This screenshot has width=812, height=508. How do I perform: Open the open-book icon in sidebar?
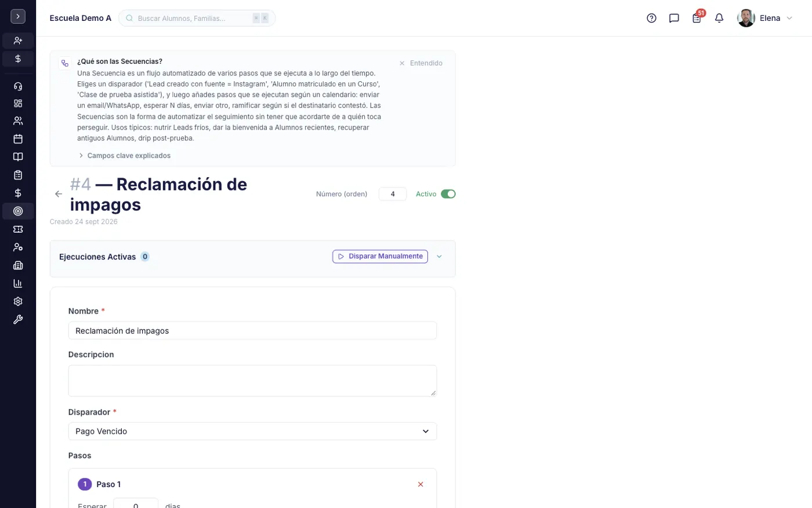point(18,157)
